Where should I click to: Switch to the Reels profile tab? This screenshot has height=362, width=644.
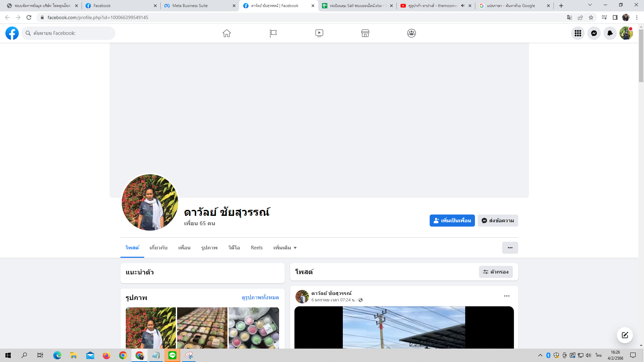257,248
